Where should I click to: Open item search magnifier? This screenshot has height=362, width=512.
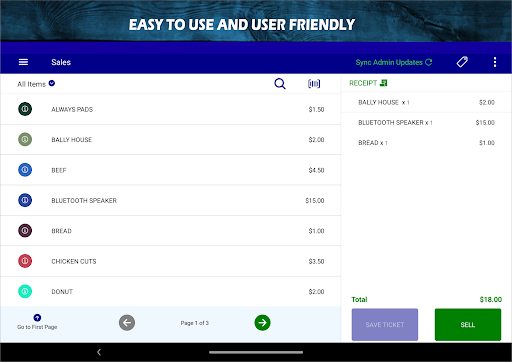(280, 84)
